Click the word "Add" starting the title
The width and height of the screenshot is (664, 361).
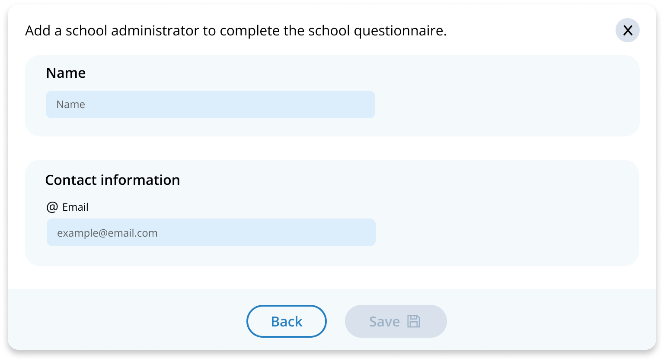[38, 31]
